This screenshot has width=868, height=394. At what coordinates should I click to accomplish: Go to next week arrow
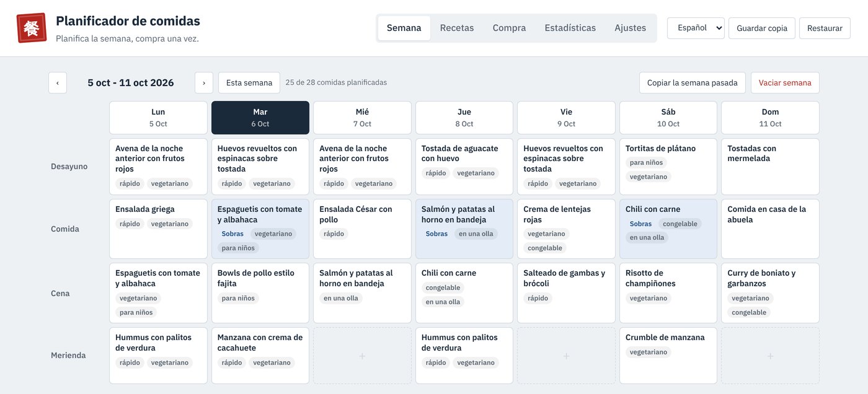tap(204, 83)
